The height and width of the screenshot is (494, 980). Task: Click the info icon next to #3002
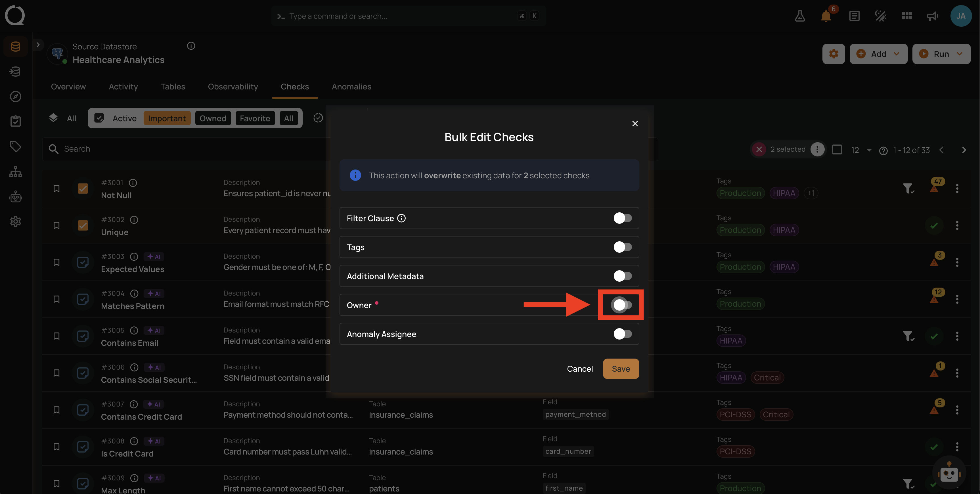coord(134,219)
